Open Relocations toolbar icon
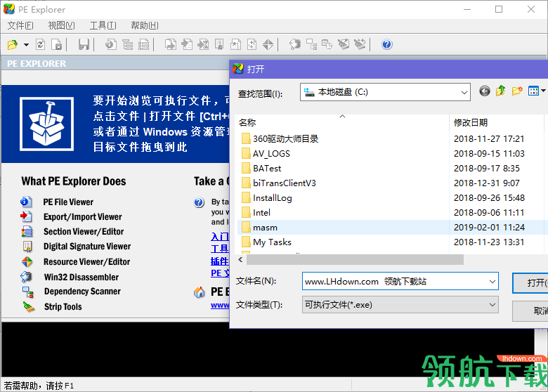548x392 pixels. (x=252, y=44)
